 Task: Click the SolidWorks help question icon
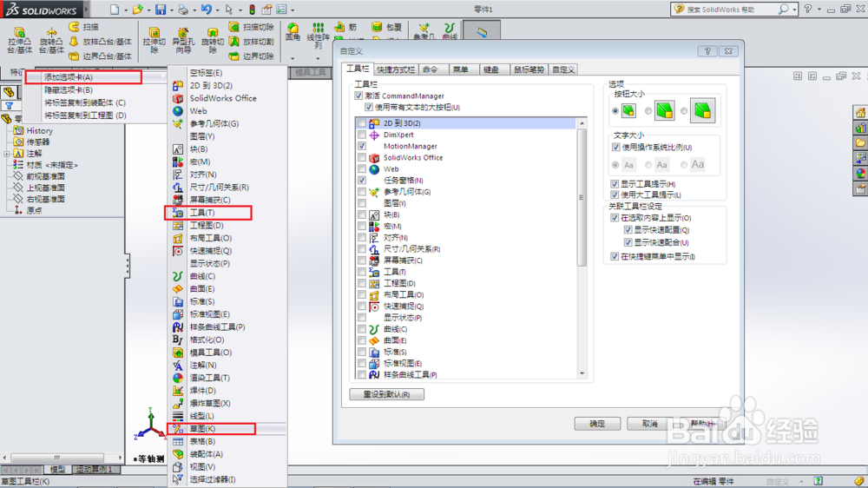tap(807, 9)
